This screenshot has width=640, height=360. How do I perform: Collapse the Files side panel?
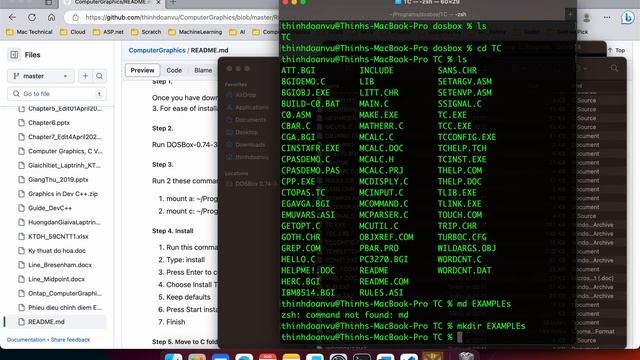click(x=14, y=55)
